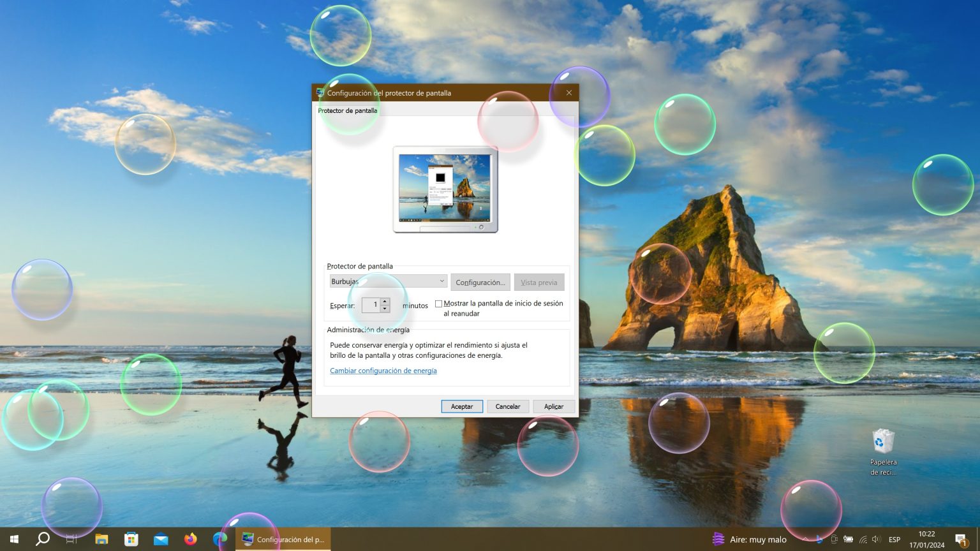Expand hidden tray icons with the chevron
This screenshot has width=980, height=551.
805,540
